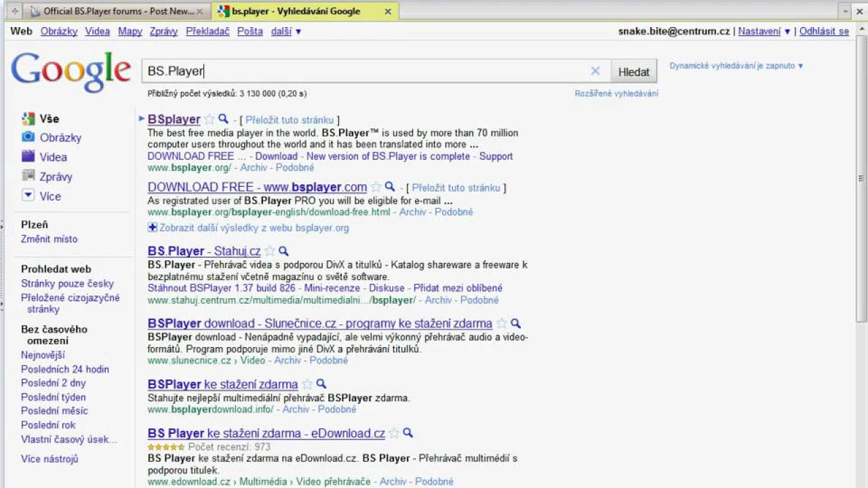
Task: Expand Více nástrojů in sidebar
Action: [50, 459]
